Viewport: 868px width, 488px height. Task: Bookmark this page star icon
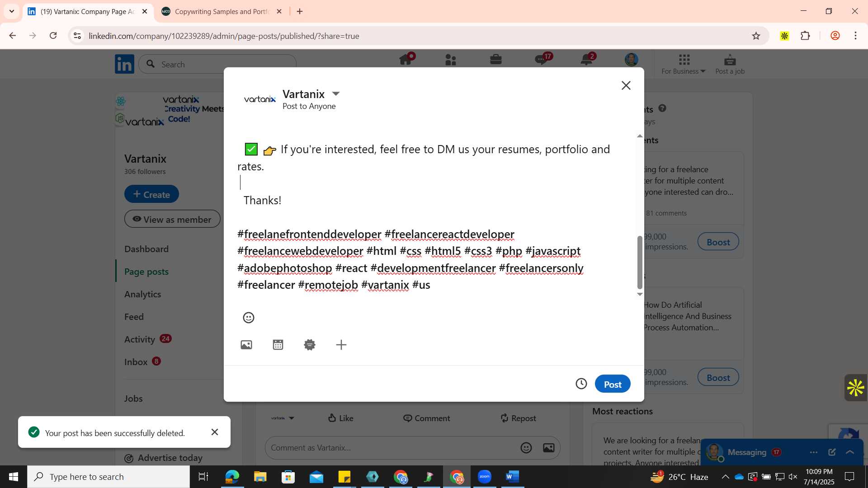[756, 36]
